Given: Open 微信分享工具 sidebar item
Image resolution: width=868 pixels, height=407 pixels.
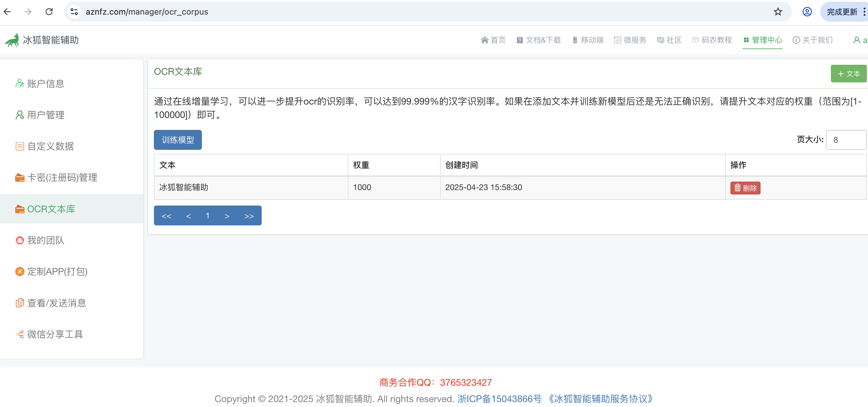Looking at the screenshot, I should pyautogui.click(x=55, y=334).
